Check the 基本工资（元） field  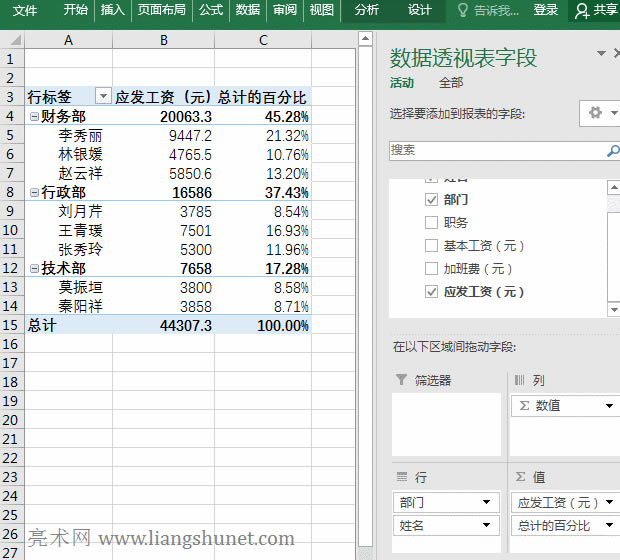(x=431, y=246)
